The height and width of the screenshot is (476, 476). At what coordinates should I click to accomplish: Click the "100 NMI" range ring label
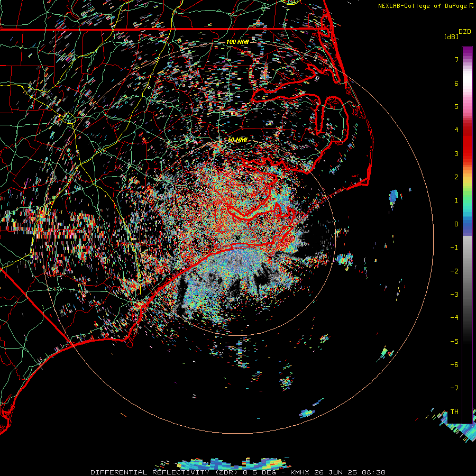pyautogui.click(x=237, y=42)
